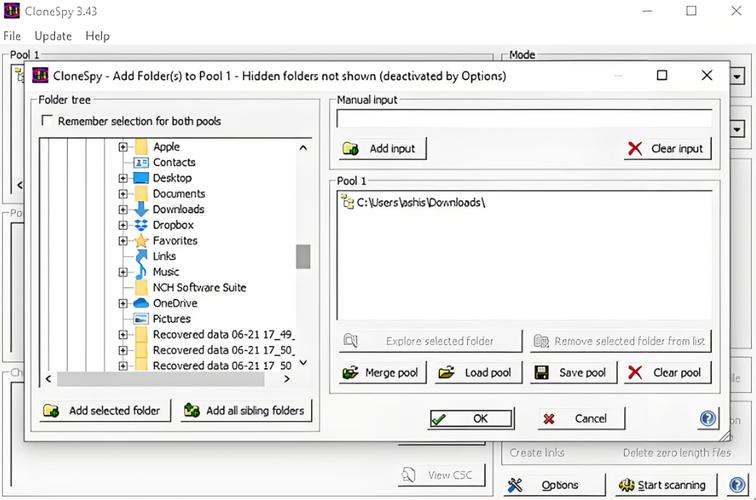Click the NCH Software Suite folder icon
Image resolution: width=756 pixels, height=500 pixels.
tap(141, 288)
